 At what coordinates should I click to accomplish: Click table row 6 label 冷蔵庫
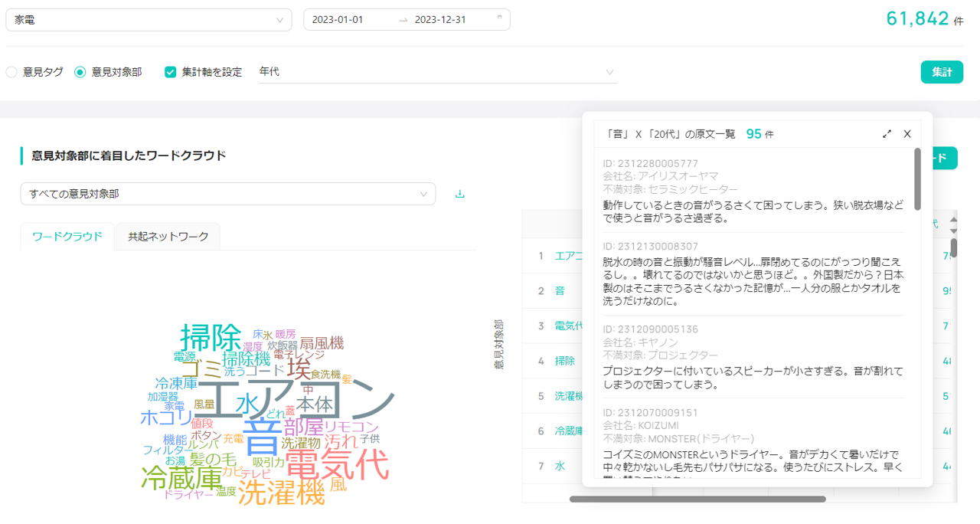(x=568, y=431)
